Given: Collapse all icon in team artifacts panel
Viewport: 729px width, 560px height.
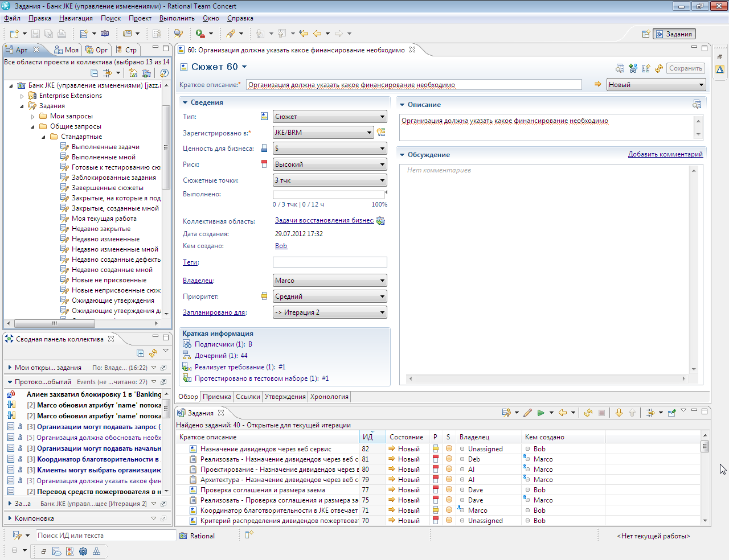Looking at the screenshot, I should (x=95, y=73).
